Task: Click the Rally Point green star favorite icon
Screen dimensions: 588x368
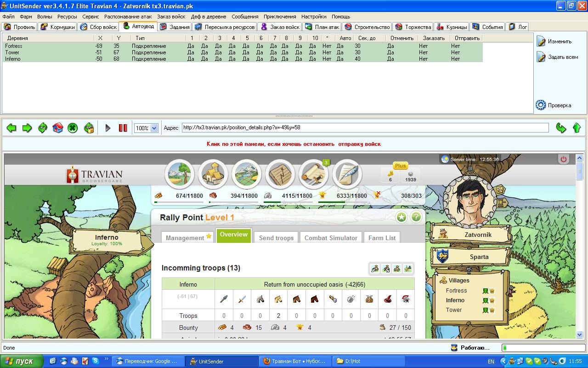Action: 401,217
